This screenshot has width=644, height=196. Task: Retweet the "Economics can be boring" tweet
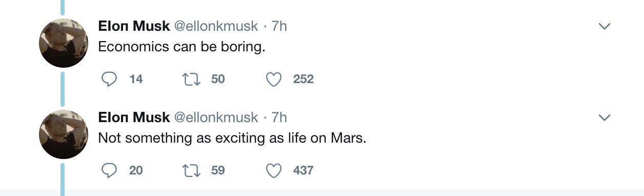click(x=191, y=79)
